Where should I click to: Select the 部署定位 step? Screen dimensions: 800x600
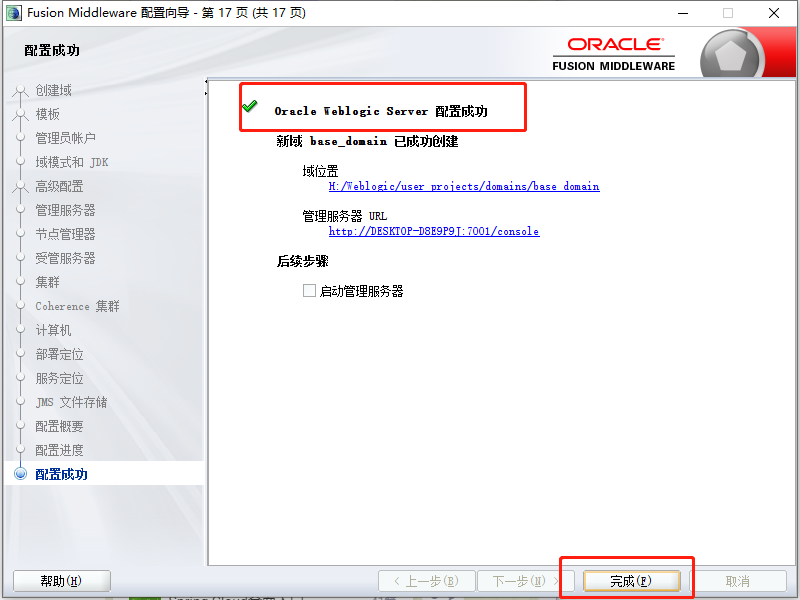click(59, 354)
